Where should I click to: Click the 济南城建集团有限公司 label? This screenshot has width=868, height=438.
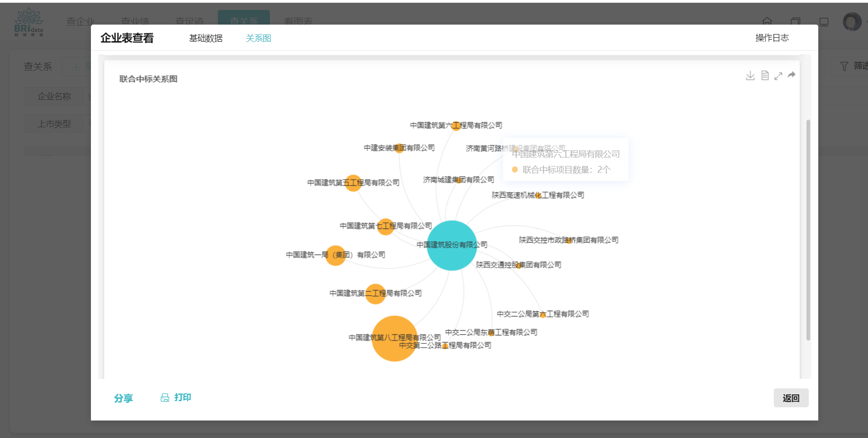458,180
